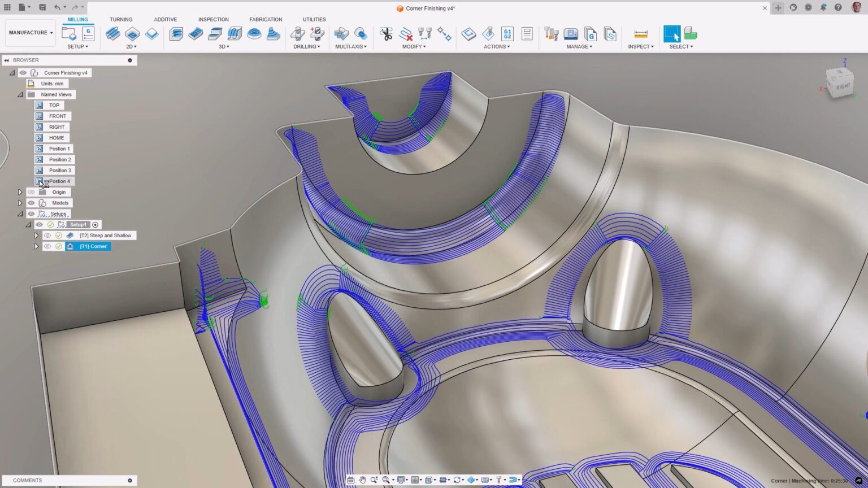
Task: Click the Setup Sheet icon in Actions
Action: point(527,34)
